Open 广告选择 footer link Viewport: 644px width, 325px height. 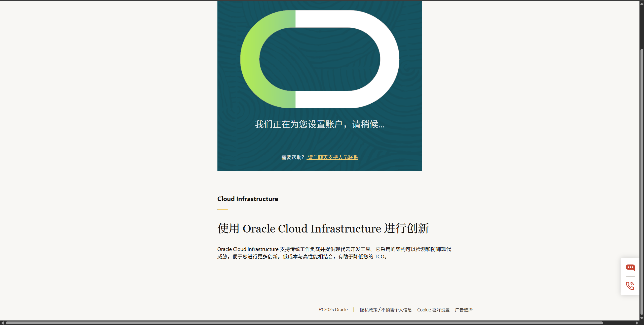point(464,310)
